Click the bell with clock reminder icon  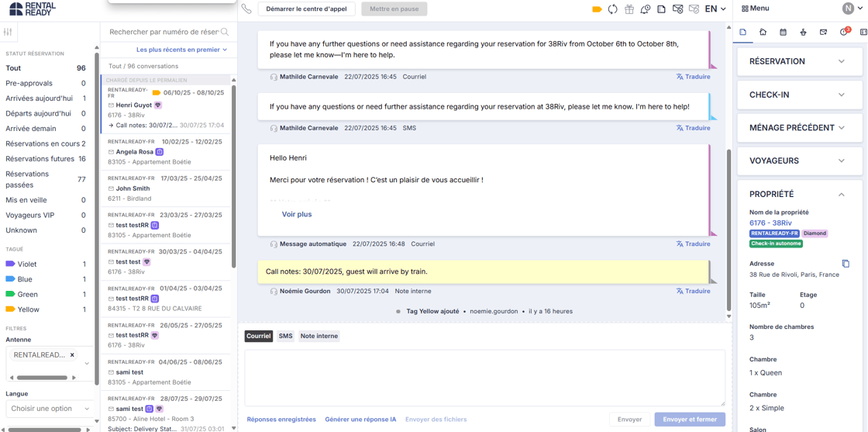click(x=646, y=9)
